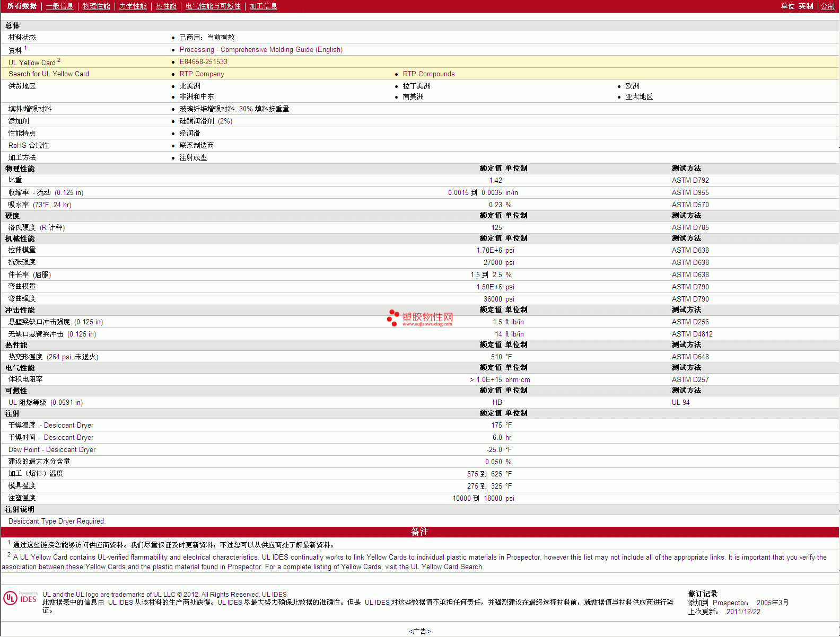Open the 一般信息 tab

pyautogui.click(x=59, y=6)
